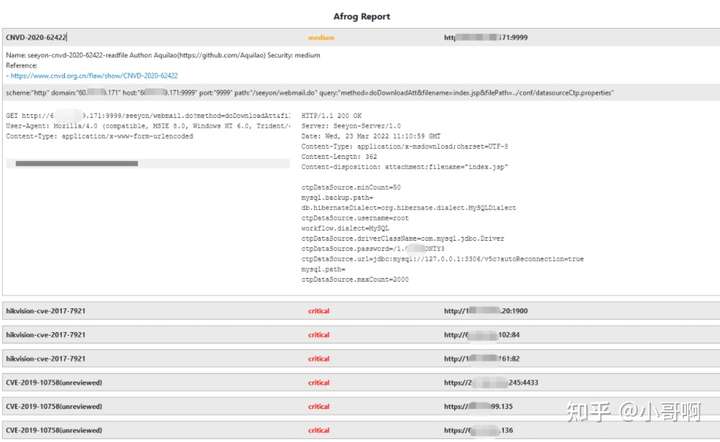Click the critical label beside URL ending 99.135
This screenshot has height=442, width=720.
tap(319, 407)
